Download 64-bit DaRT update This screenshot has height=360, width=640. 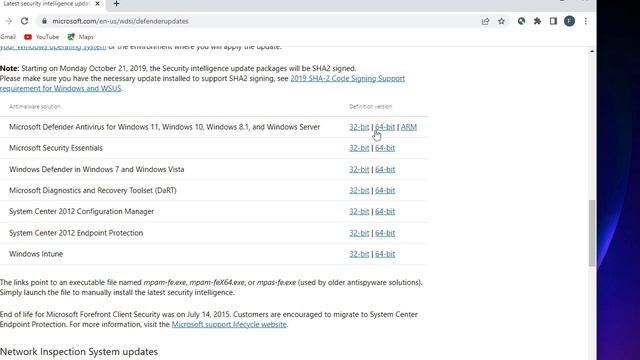(385, 190)
